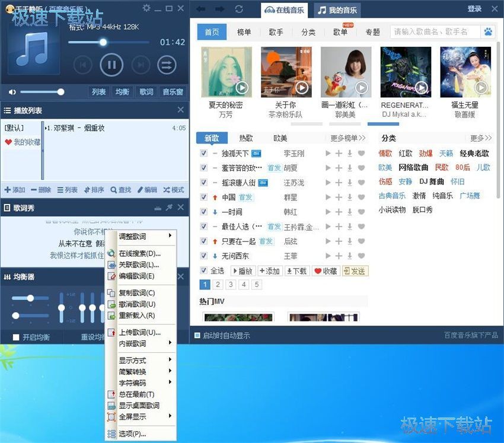504x443 pixels.
Task: Open the player settings gear icon
Action: click(146, 8)
